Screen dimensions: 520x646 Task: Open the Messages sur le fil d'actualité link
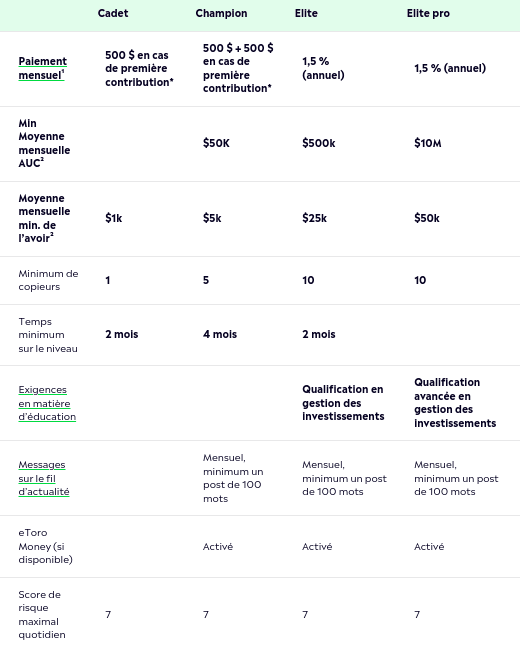[x=44, y=478]
